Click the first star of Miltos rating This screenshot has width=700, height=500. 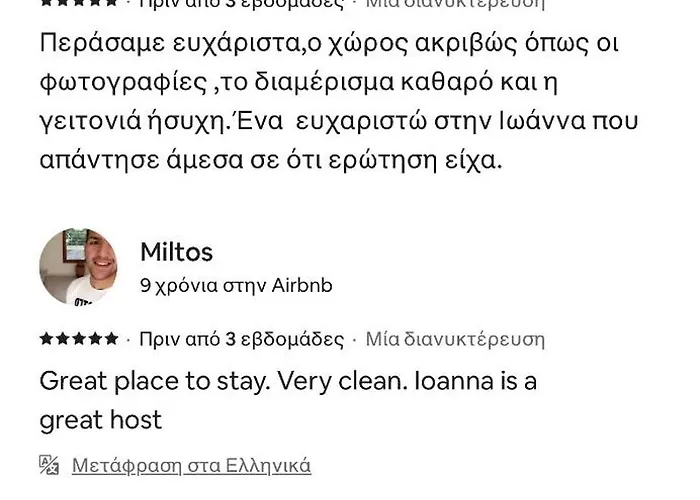click(46, 339)
